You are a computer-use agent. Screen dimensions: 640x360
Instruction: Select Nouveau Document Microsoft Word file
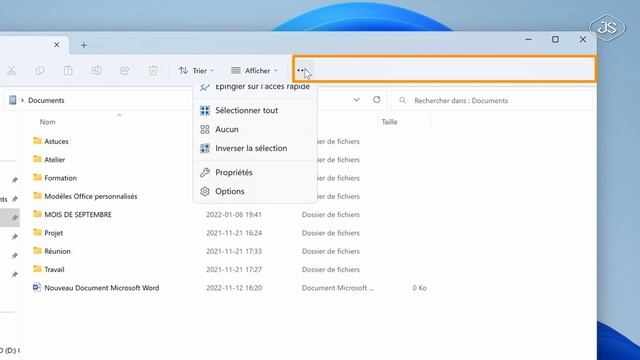click(x=102, y=288)
